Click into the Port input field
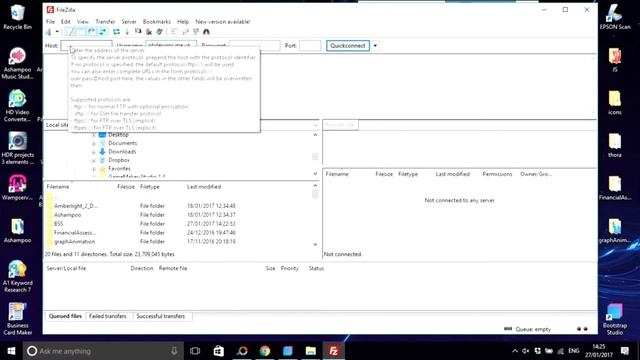The height and width of the screenshot is (360, 640). [310, 46]
